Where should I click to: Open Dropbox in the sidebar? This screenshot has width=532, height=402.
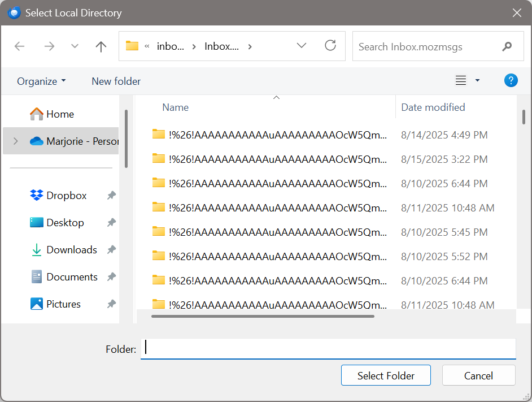click(66, 196)
